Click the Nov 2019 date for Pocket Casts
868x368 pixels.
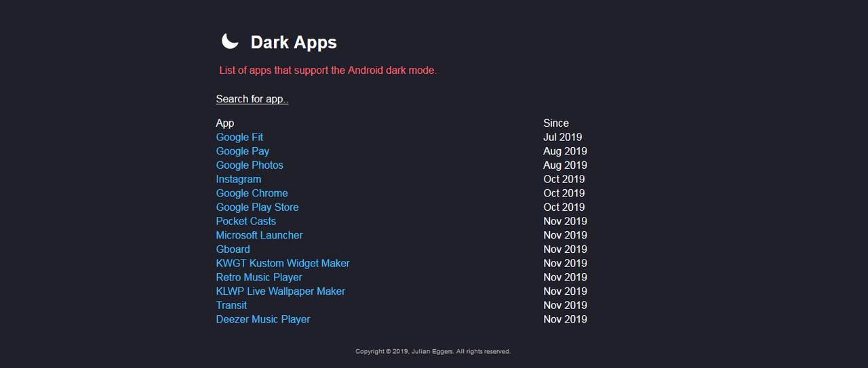coord(565,221)
